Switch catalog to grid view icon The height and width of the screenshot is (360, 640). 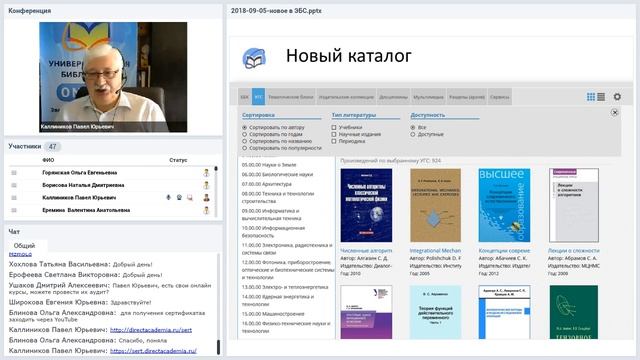[591, 97]
